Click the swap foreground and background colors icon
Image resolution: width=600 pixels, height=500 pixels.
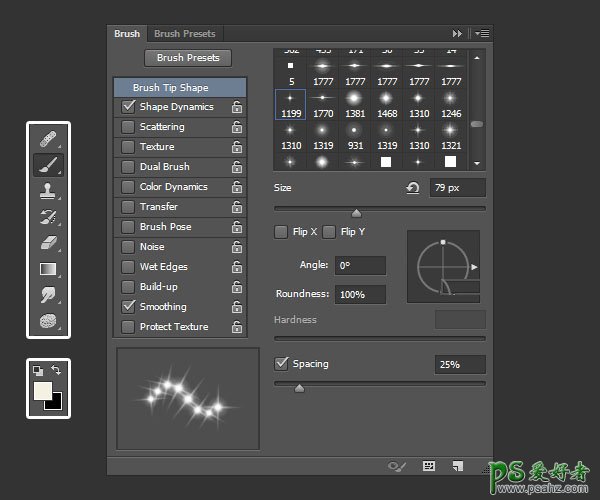pyautogui.click(x=57, y=370)
